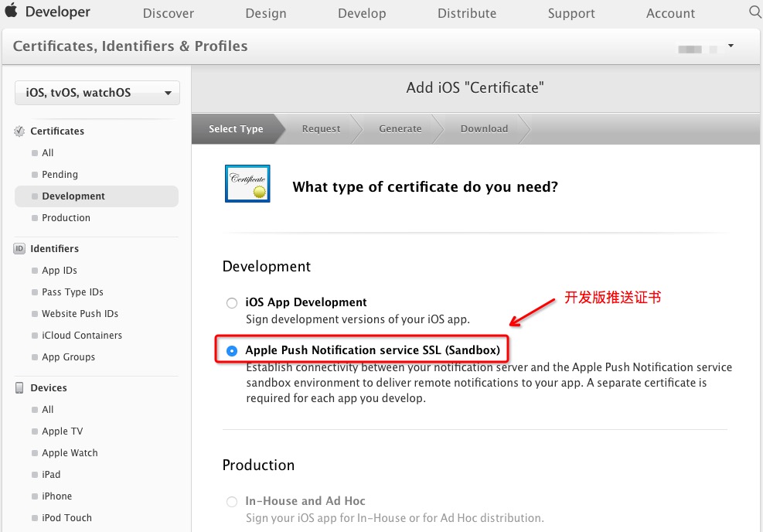Select Production certificates
Viewport: 763px width, 532px height.
click(x=66, y=217)
